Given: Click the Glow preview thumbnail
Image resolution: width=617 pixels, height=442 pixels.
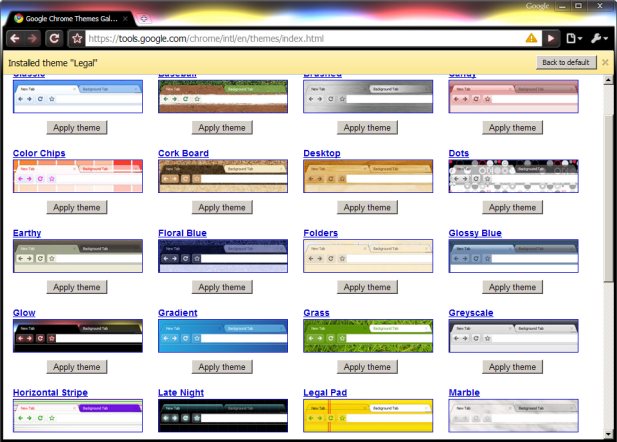Looking at the screenshot, I should pos(78,336).
